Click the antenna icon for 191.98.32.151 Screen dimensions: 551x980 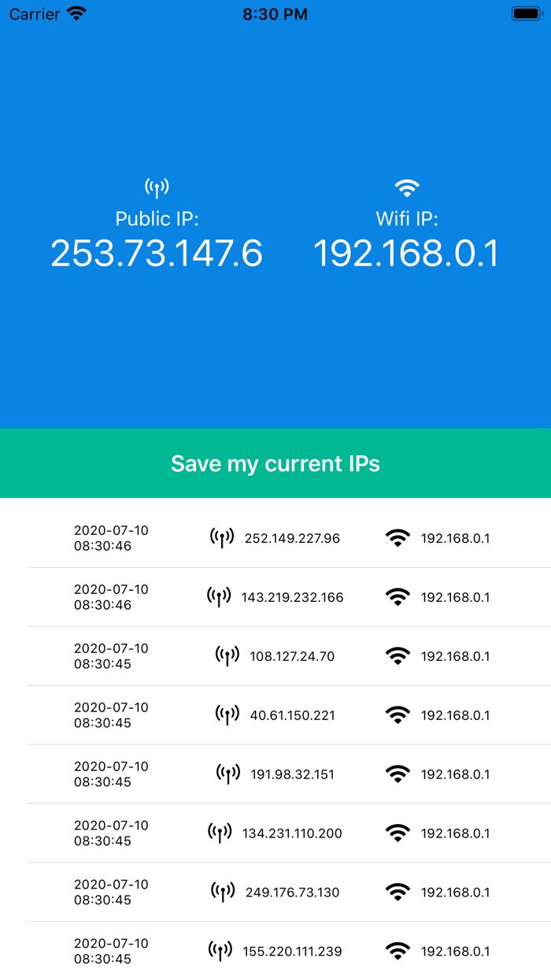[x=227, y=773]
